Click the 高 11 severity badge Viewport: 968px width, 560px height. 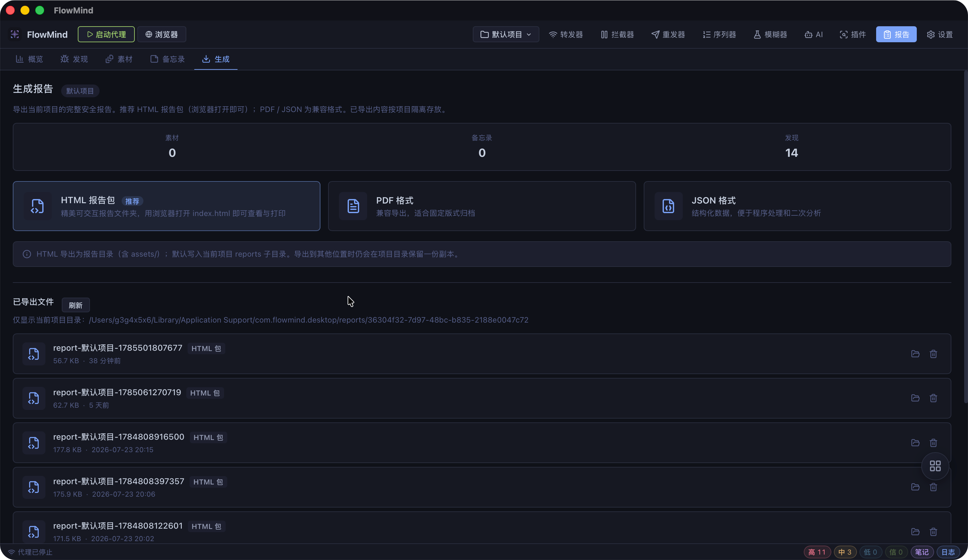coord(817,552)
